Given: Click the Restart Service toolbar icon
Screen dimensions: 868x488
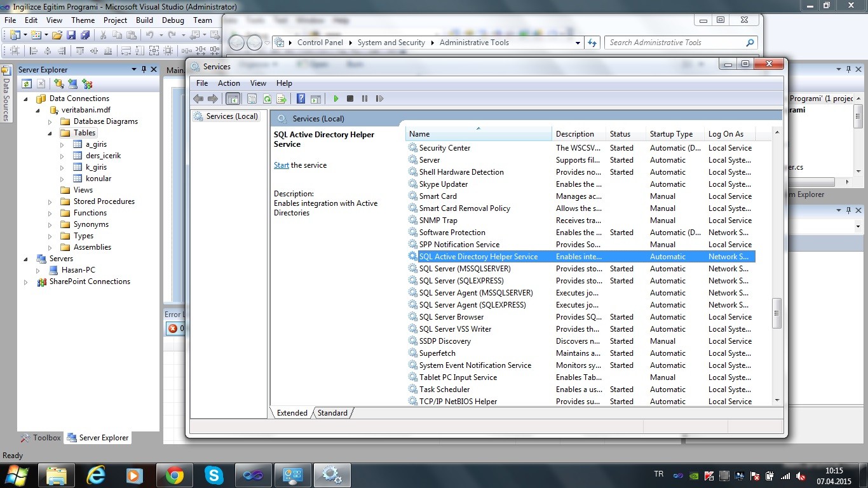Looking at the screenshot, I should [x=379, y=98].
